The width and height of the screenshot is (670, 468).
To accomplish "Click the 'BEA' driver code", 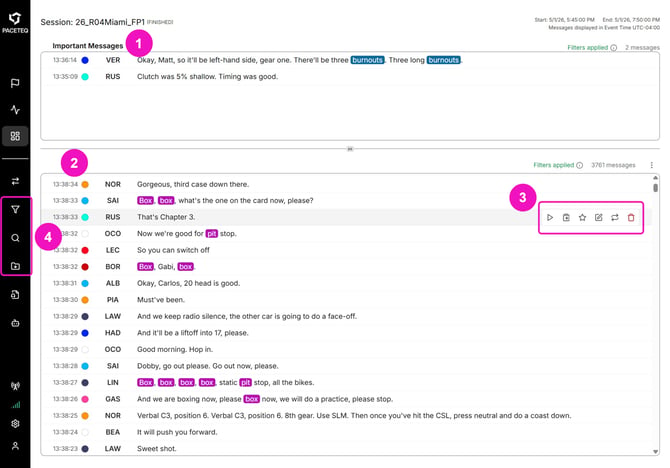I will click(x=113, y=432).
